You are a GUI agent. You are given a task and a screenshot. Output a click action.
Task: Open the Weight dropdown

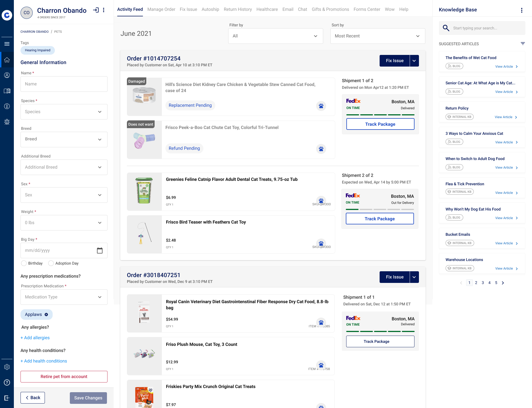[64, 223]
